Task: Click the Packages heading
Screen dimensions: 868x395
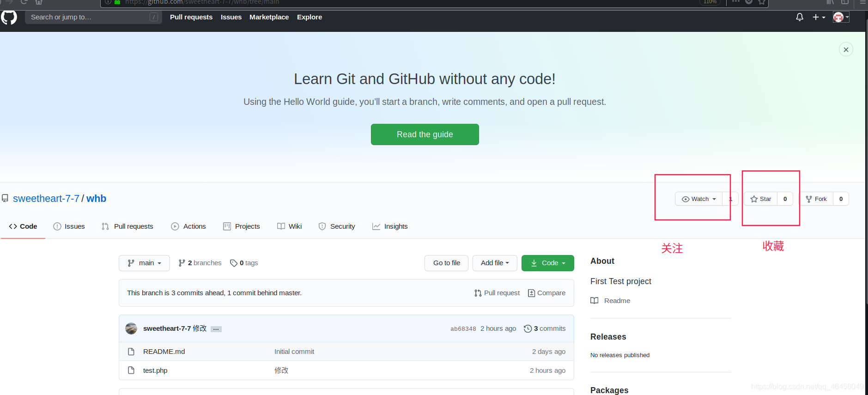Action: click(x=609, y=390)
